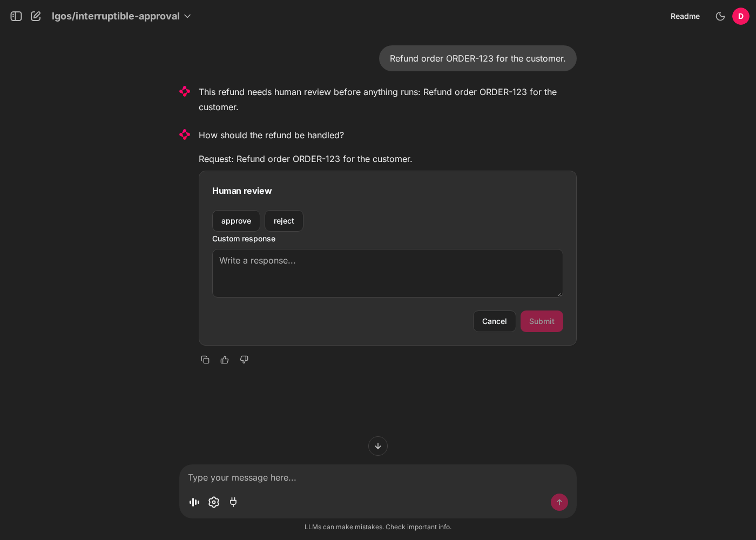Activate voice input waveform icon
The width and height of the screenshot is (756, 540).
194,502
